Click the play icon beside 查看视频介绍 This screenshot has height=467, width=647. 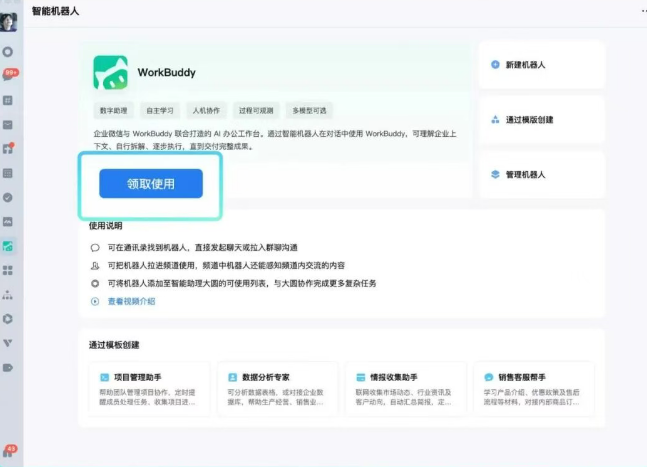tap(95, 302)
